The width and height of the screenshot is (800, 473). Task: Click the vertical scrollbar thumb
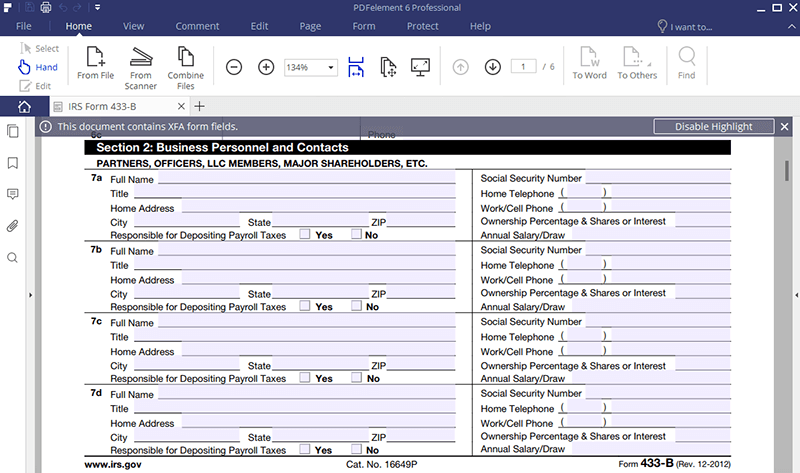(x=787, y=170)
